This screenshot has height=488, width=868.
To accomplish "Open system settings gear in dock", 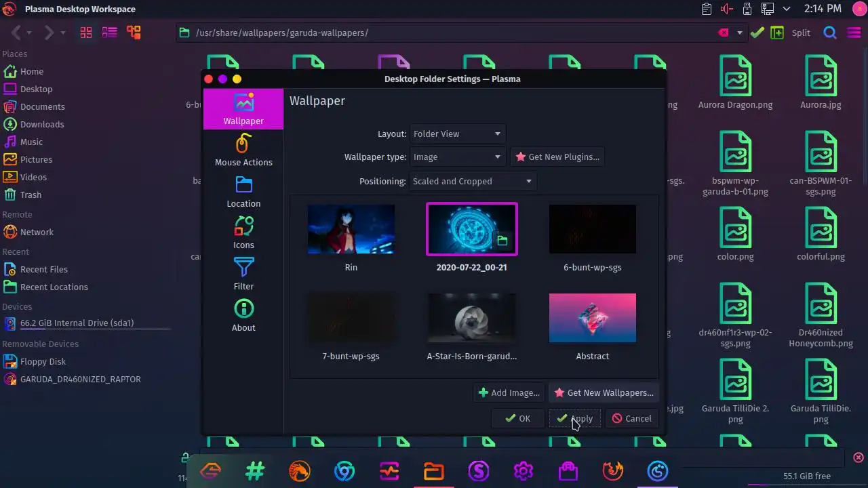I will (x=524, y=471).
